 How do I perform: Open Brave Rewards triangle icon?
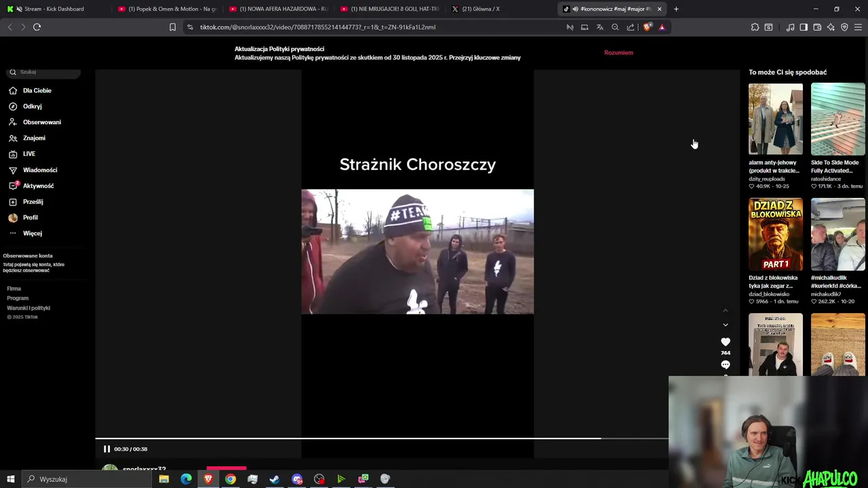(x=662, y=27)
